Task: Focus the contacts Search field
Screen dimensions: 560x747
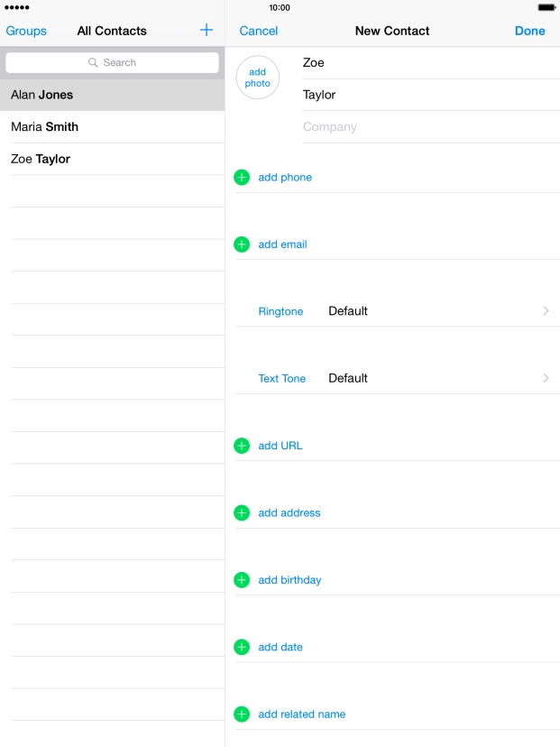Action: pos(113,62)
